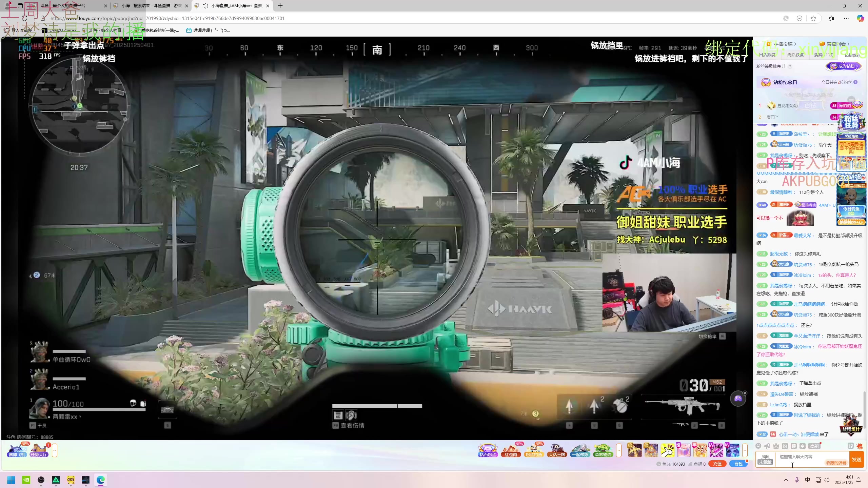Click the 梗 meme icon in chat toolbar
This screenshot has height=488, width=868.
pos(794,446)
